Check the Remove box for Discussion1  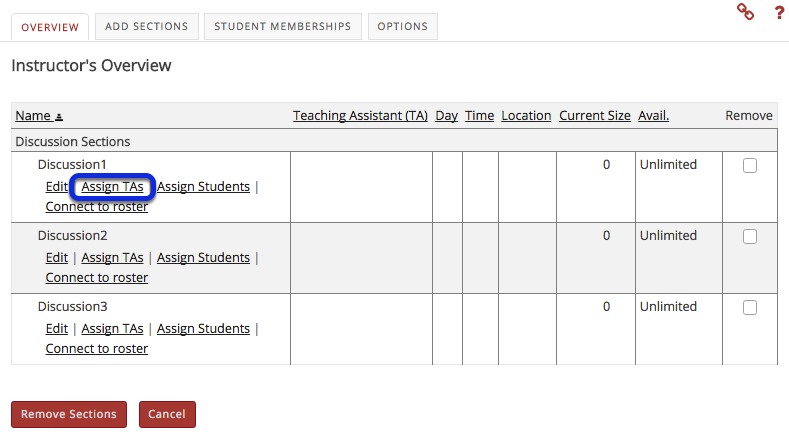750,166
